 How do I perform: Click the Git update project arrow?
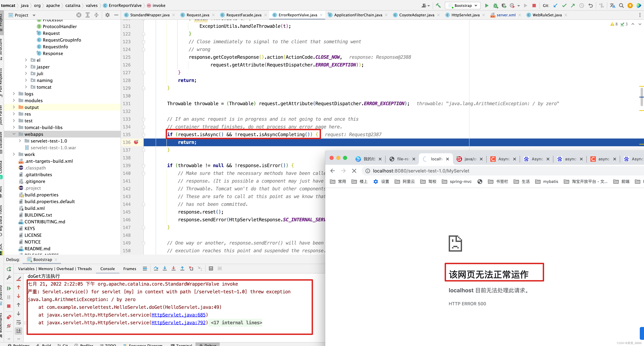(x=555, y=6)
